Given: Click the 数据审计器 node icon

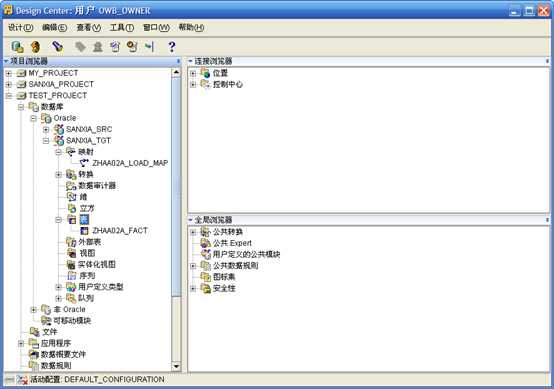Looking at the screenshot, I should tap(71, 185).
